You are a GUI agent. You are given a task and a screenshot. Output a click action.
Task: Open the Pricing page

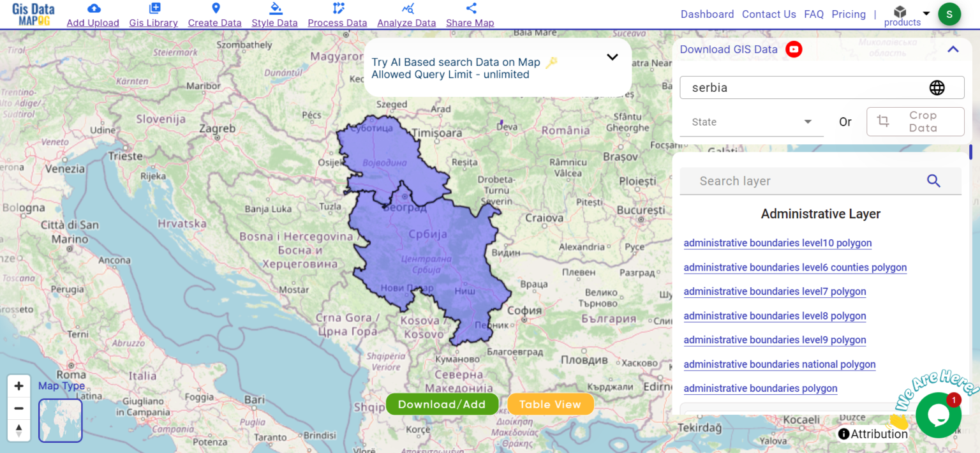(x=849, y=13)
